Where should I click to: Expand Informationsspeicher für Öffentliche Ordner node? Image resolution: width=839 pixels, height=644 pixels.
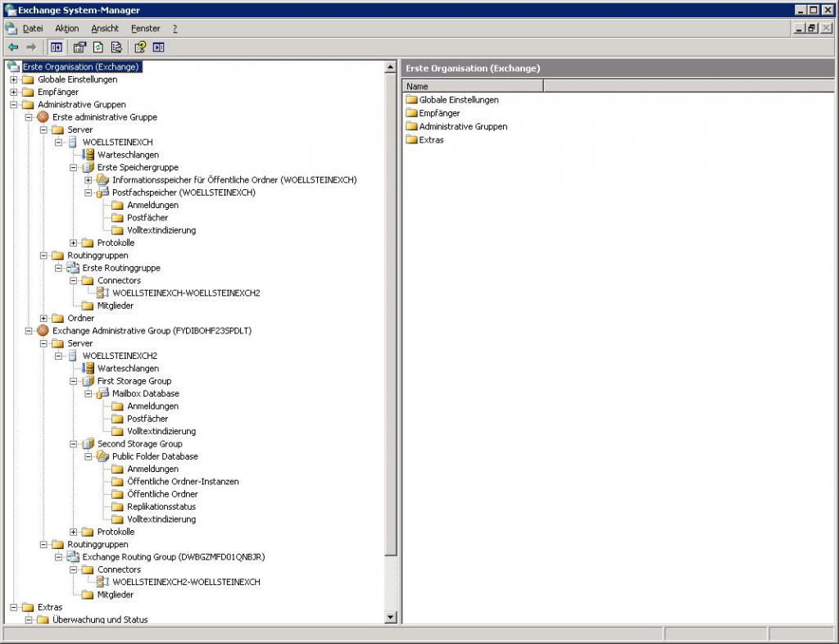pyautogui.click(x=88, y=180)
